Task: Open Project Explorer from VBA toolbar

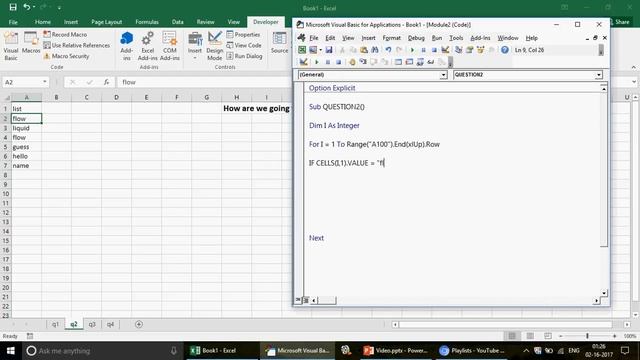Action: tap(458, 50)
